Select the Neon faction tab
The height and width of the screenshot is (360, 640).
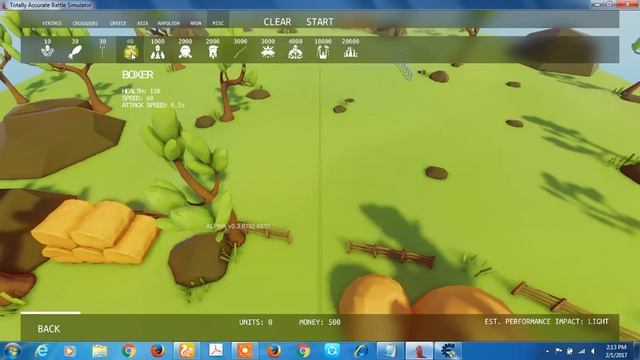tap(196, 23)
